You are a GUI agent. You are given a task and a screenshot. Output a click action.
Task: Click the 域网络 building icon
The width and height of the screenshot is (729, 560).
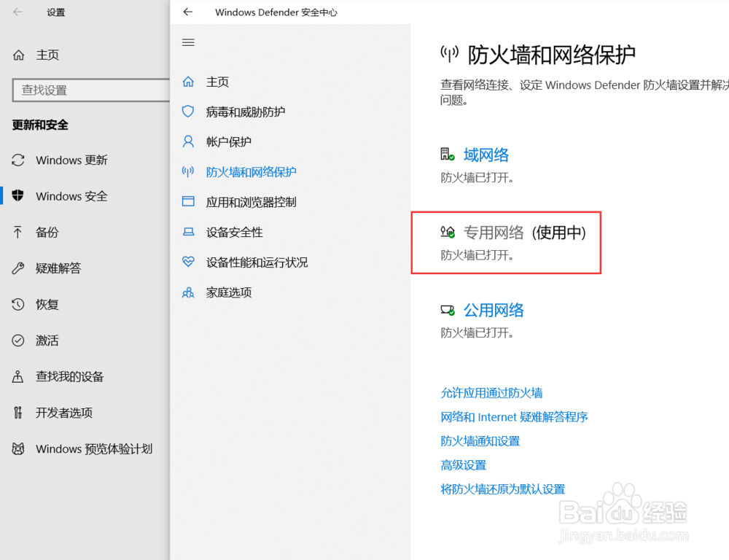coord(448,155)
